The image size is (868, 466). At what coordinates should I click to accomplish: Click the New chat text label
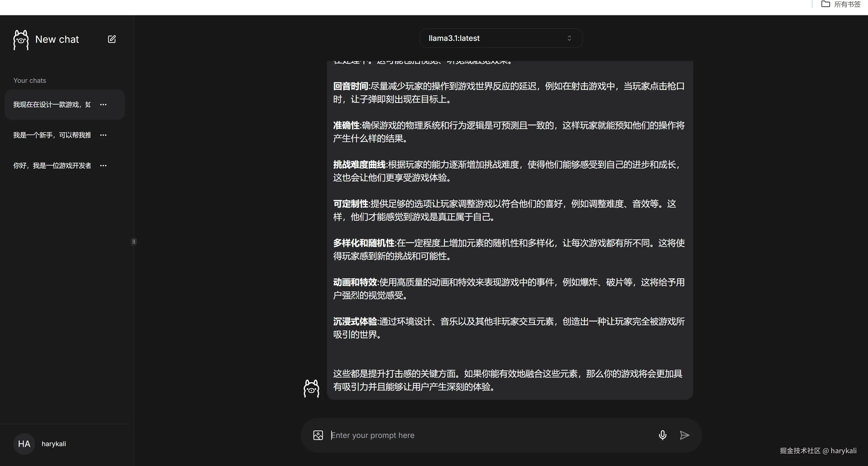point(57,39)
